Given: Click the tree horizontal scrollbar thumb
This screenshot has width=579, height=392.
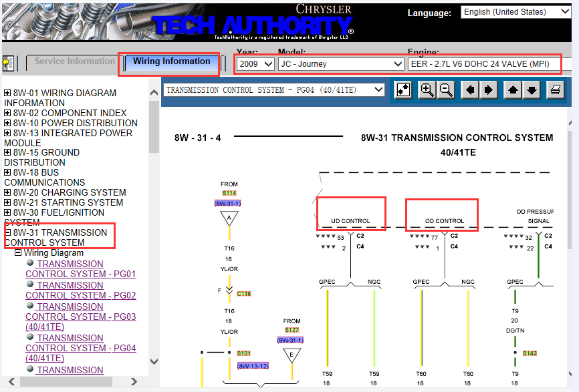Looking at the screenshot, I should [66, 382].
